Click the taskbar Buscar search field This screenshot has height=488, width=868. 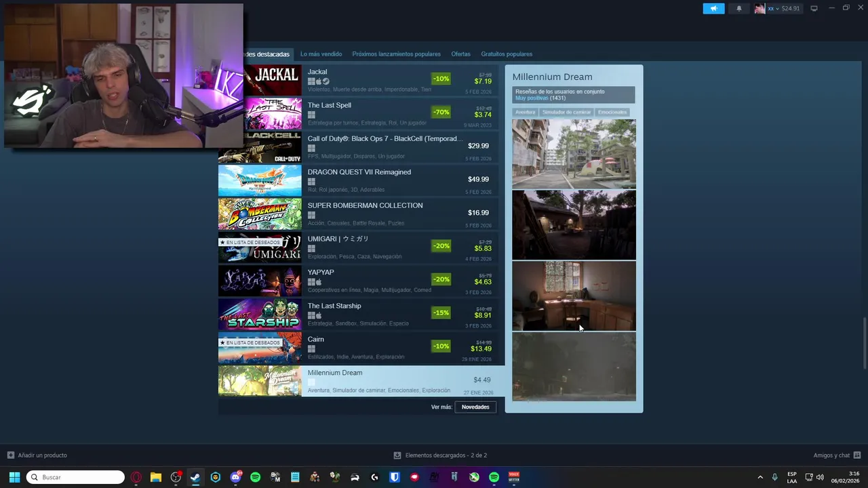coord(75,477)
